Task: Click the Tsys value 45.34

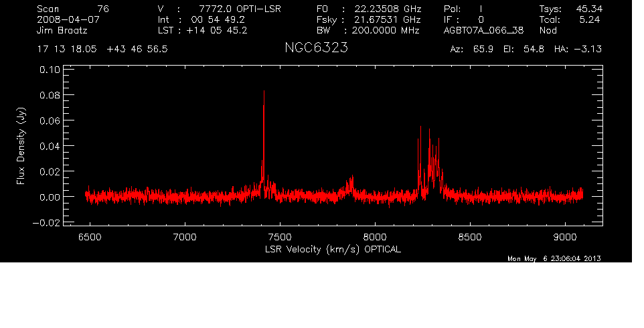Action: [x=589, y=9]
